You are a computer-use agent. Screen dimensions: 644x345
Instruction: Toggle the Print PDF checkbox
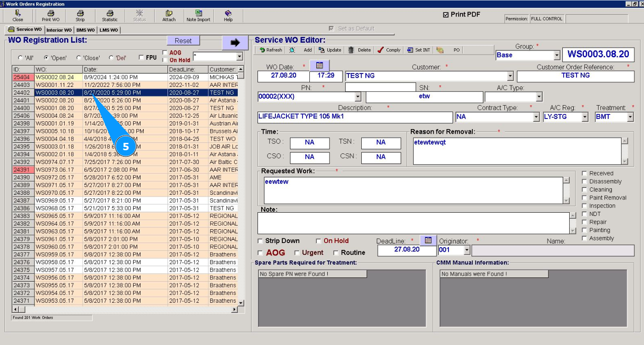pos(446,15)
